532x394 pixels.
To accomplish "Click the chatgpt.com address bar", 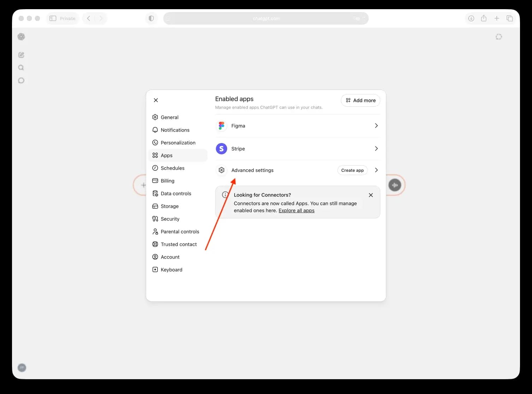I will tap(266, 18).
